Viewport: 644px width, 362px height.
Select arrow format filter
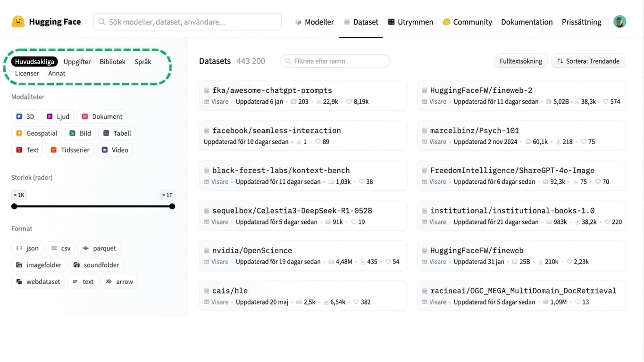point(119,282)
